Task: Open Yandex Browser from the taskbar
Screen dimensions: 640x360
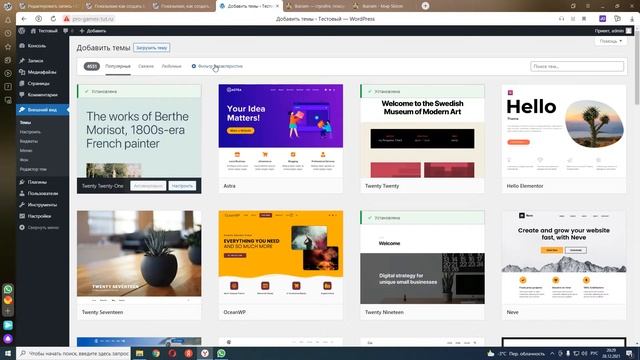Action: tap(205, 353)
